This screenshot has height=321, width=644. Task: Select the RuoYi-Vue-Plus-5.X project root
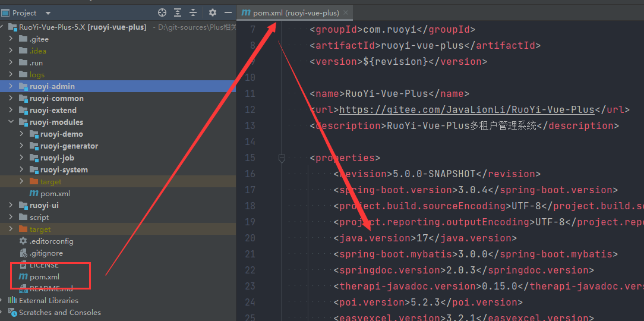pyautogui.click(x=83, y=27)
